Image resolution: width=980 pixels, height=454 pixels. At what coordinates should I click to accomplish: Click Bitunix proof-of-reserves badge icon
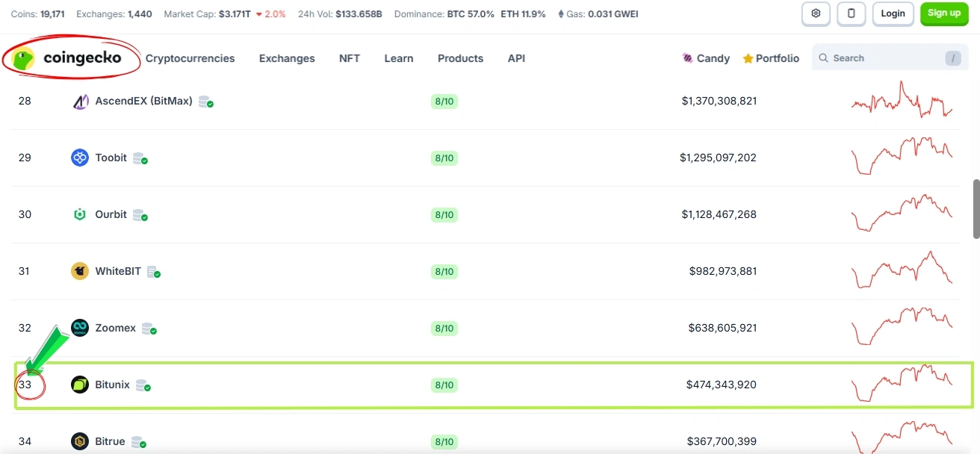click(143, 385)
